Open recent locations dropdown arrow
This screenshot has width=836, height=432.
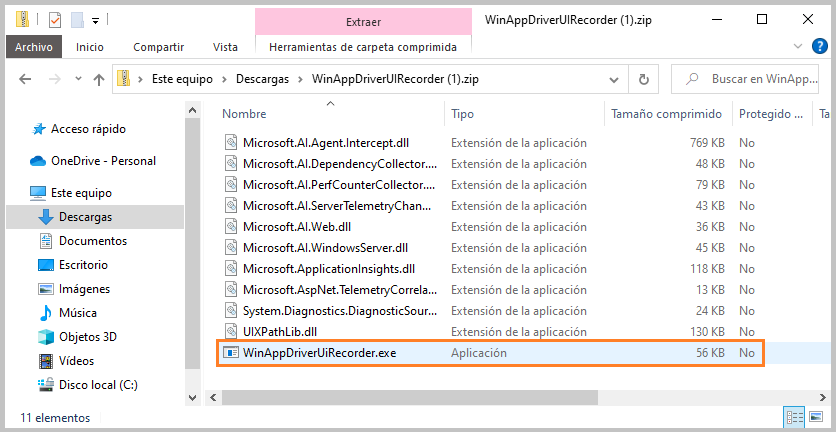pos(78,79)
